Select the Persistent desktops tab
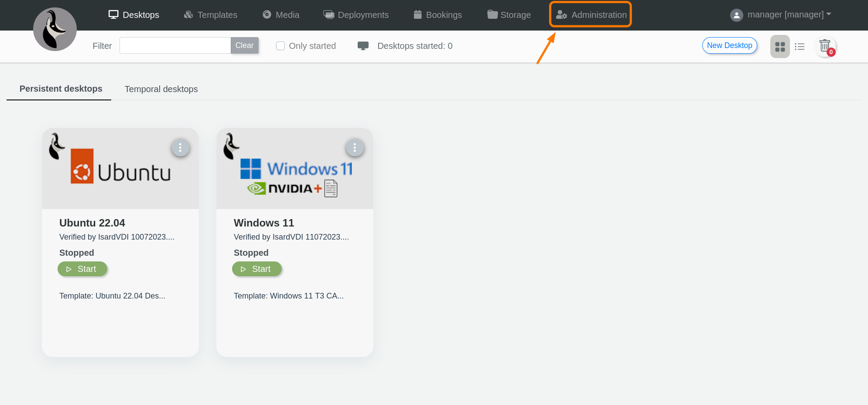This screenshot has height=405, width=868. [61, 89]
